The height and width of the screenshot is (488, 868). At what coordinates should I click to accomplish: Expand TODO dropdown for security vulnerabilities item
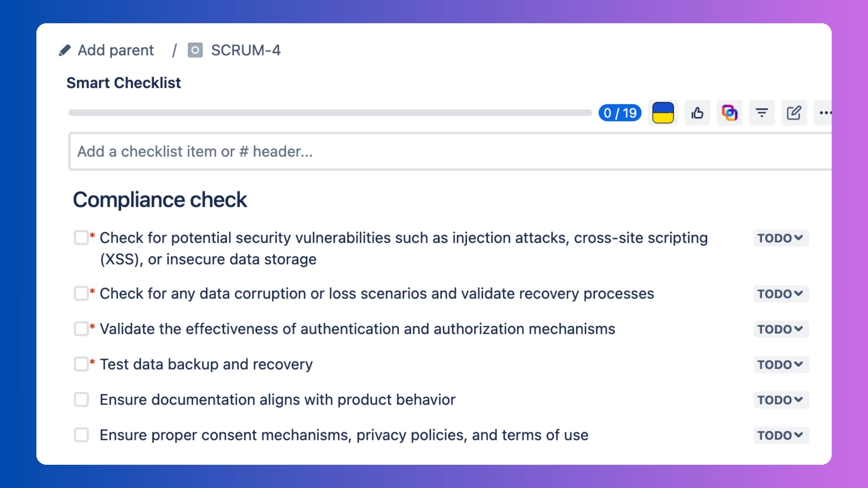pos(781,238)
